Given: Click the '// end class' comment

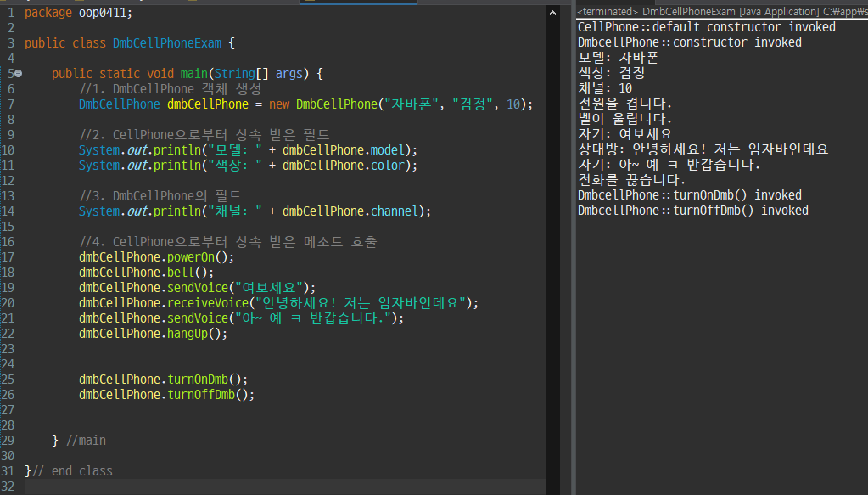Looking at the screenshot, I should point(72,471).
